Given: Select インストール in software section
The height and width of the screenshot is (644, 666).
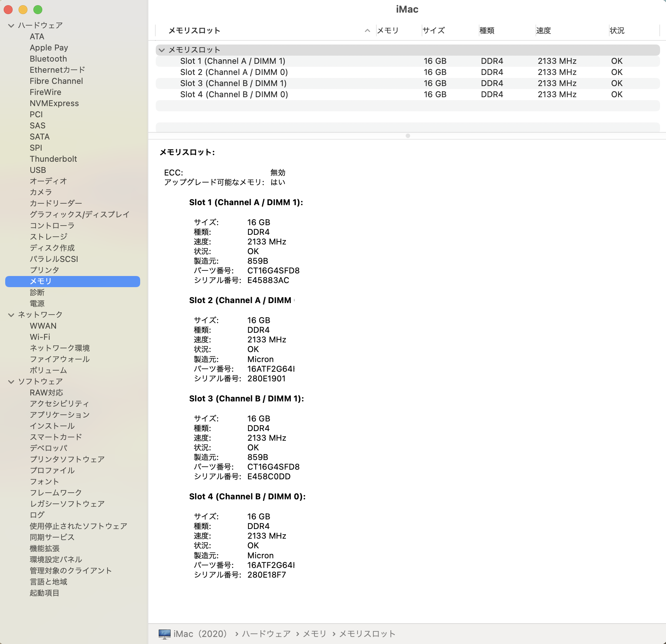Looking at the screenshot, I should 52,426.
